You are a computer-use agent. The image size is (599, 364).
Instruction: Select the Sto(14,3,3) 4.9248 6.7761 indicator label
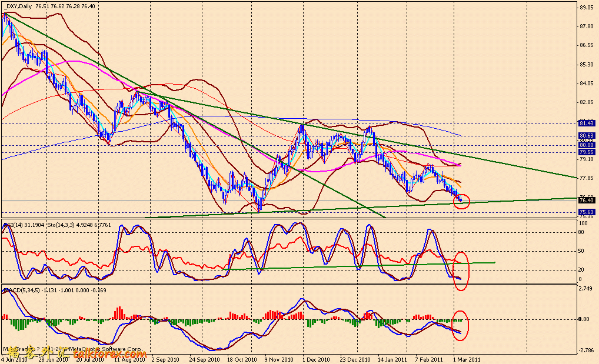pyautogui.click(x=79, y=225)
